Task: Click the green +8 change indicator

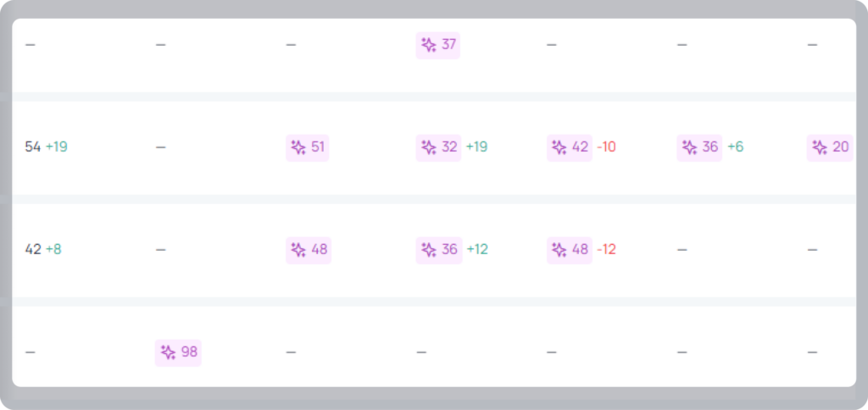Action: (x=53, y=250)
